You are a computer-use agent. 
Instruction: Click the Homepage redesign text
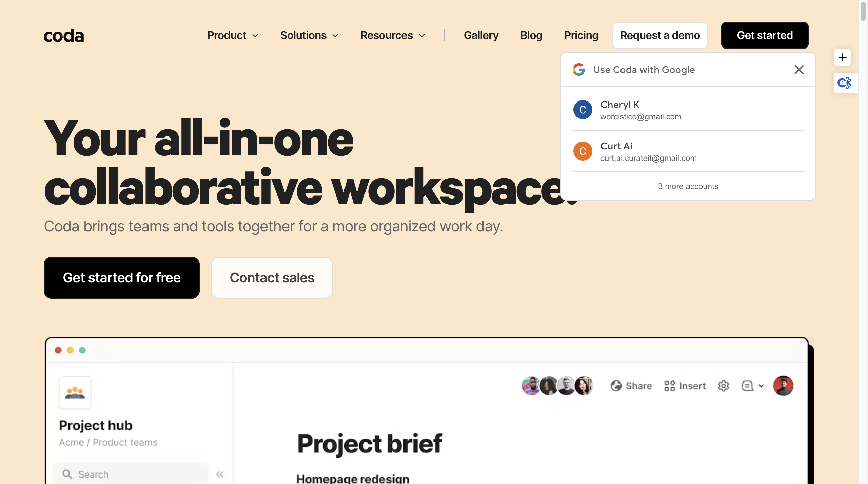pos(353,479)
